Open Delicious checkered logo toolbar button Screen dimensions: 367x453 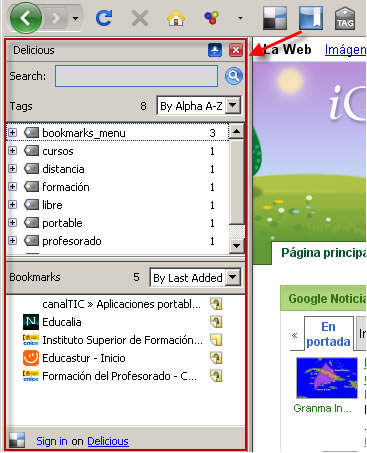pyautogui.click(x=275, y=18)
